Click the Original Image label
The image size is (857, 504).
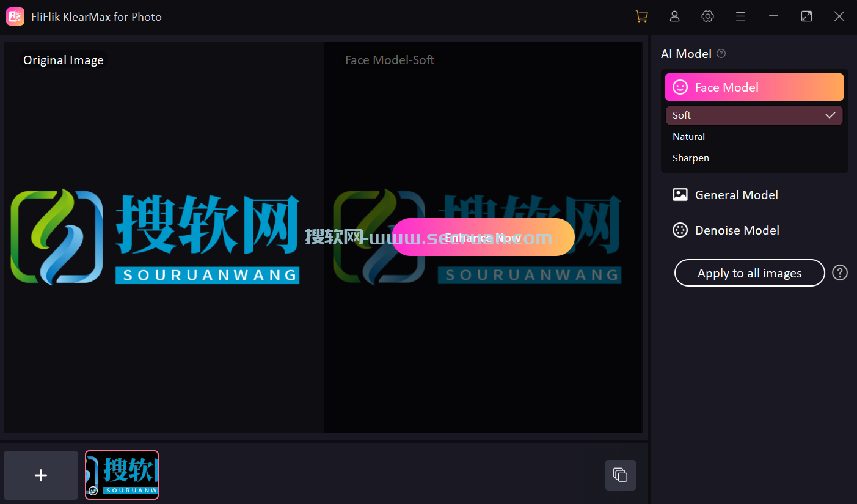click(x=64, y=60)
